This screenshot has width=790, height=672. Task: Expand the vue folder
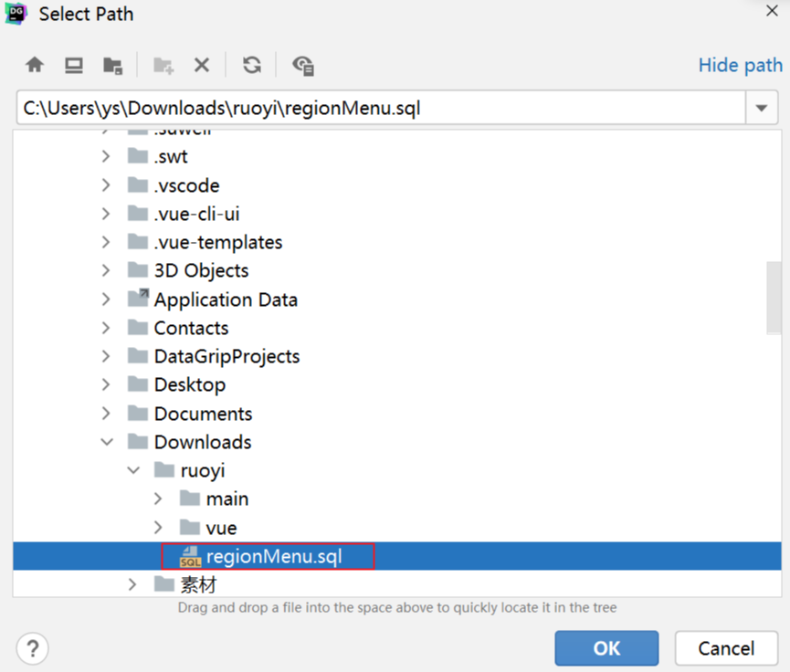coord(159,528)
